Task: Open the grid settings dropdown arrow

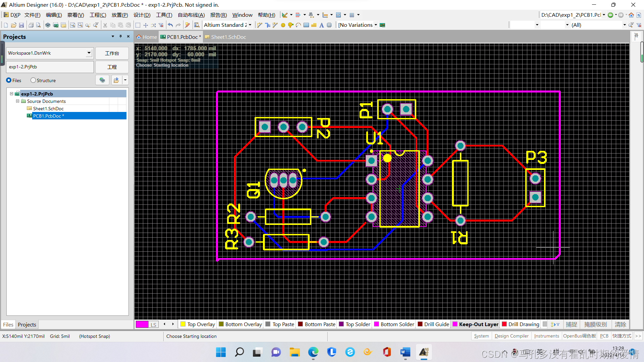Action: 358,15
